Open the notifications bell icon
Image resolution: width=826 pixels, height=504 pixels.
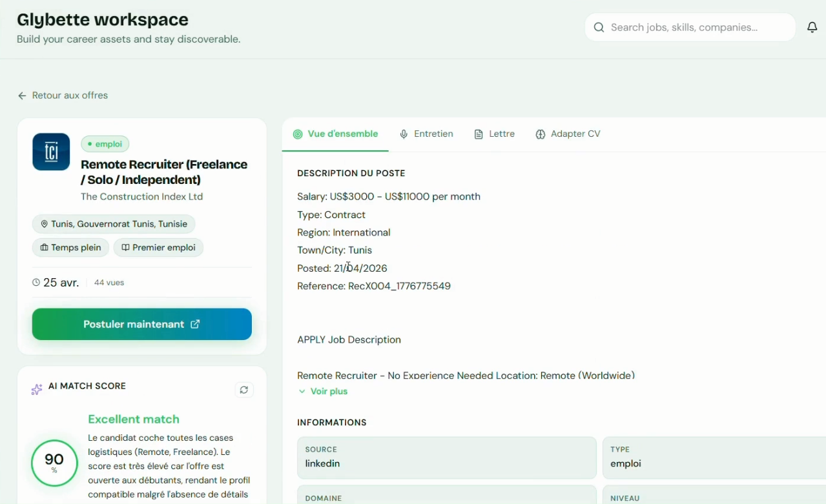pyautogui.click(x=812, y=27)
